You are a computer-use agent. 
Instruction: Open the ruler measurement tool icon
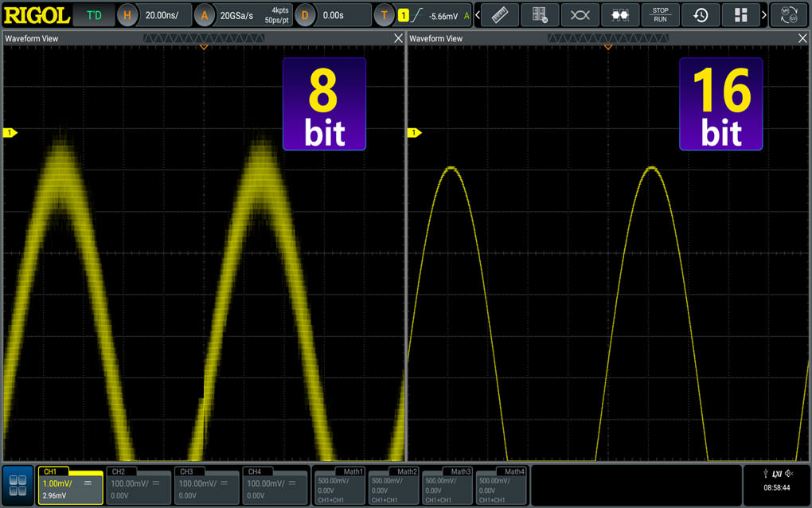[500, 15]
